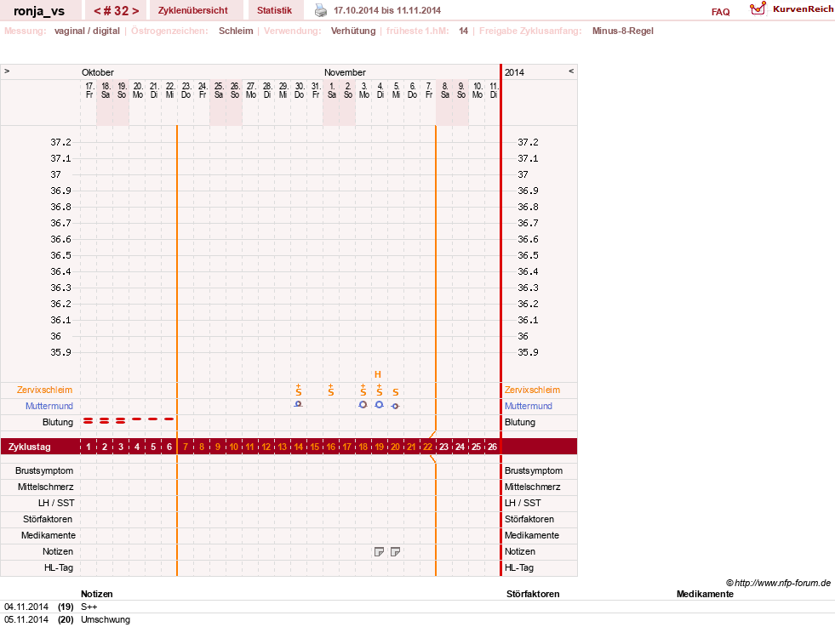Image resolution: width=835 pixels, height=644 pixels.
Task: Click the cervical mucus S+ symbol on day 16
Action: pos(331,390)
